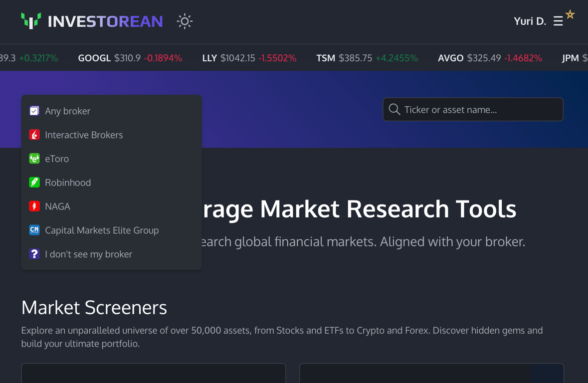The image size is (588, 383).
Task: Pick Robinhood from the broker list
Action: (x=111, y=183)
